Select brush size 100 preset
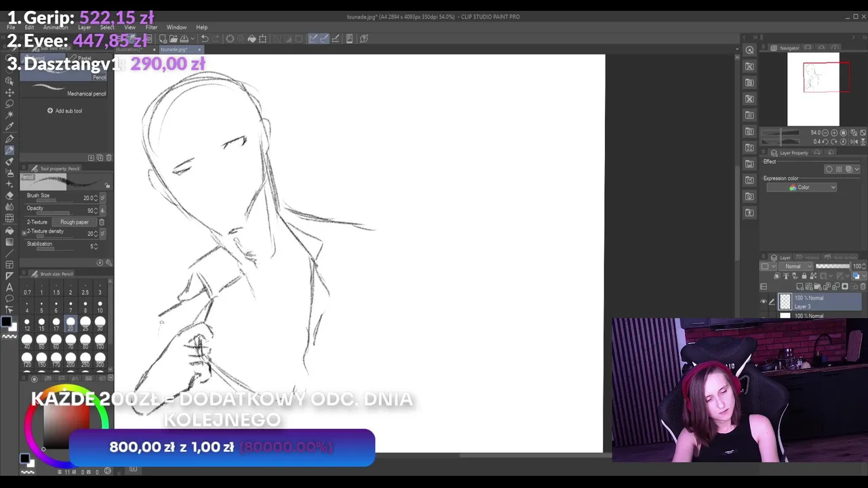 (100, 342)
